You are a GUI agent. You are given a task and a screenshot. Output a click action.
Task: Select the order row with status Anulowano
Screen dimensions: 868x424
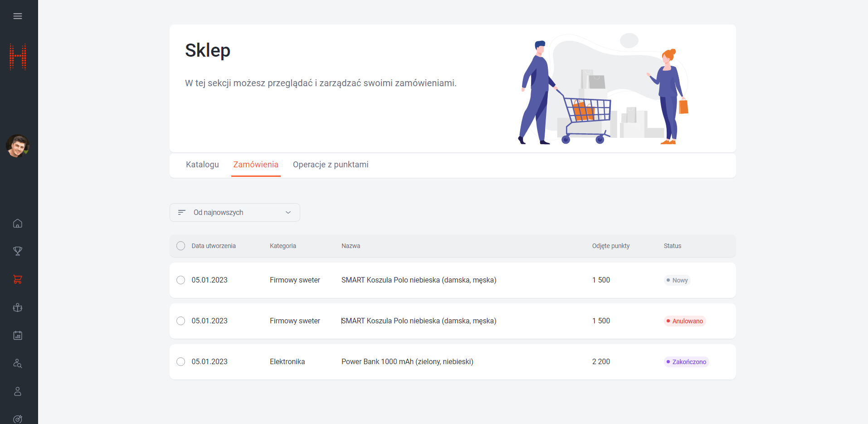(180, 321)
